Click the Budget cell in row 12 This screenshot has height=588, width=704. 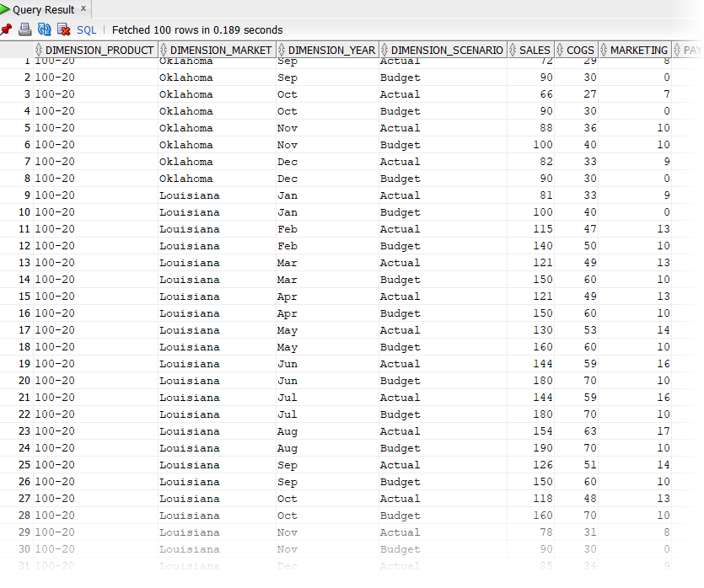(400, 245)
